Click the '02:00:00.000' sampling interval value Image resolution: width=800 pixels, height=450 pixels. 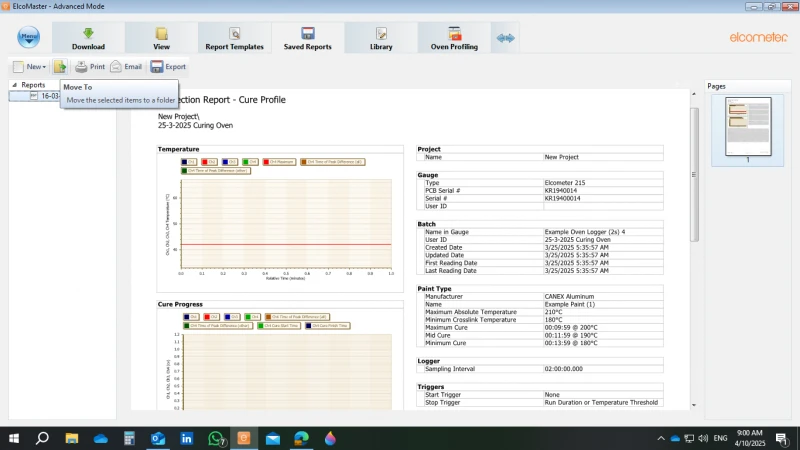(x=563, y=369)
